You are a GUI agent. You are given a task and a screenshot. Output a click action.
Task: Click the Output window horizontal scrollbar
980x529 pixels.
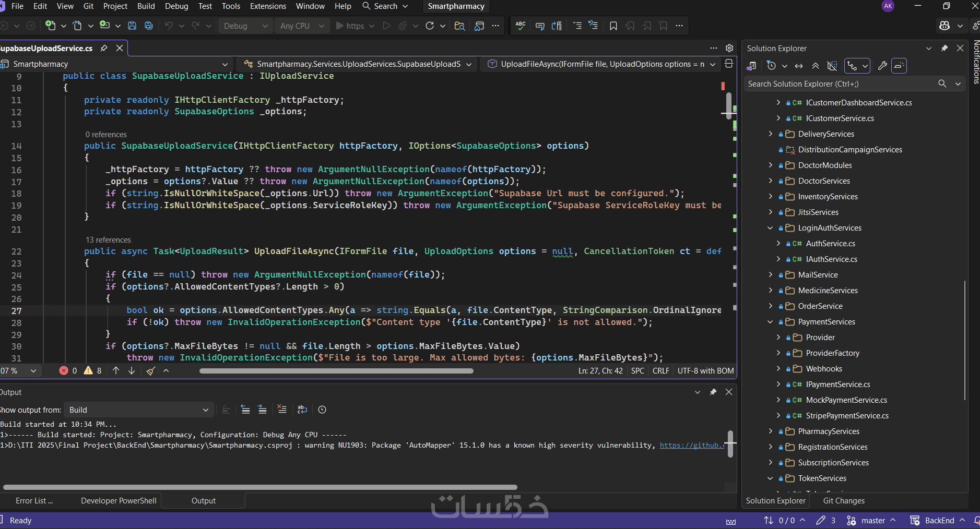(260, 487)
